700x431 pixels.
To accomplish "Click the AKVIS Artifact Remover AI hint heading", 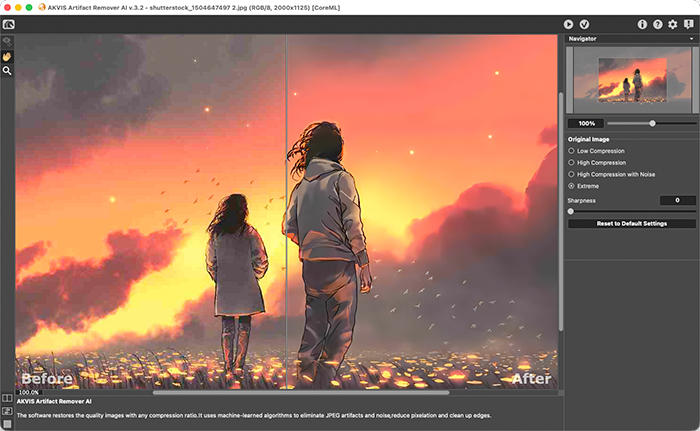I will pos(54,402).
